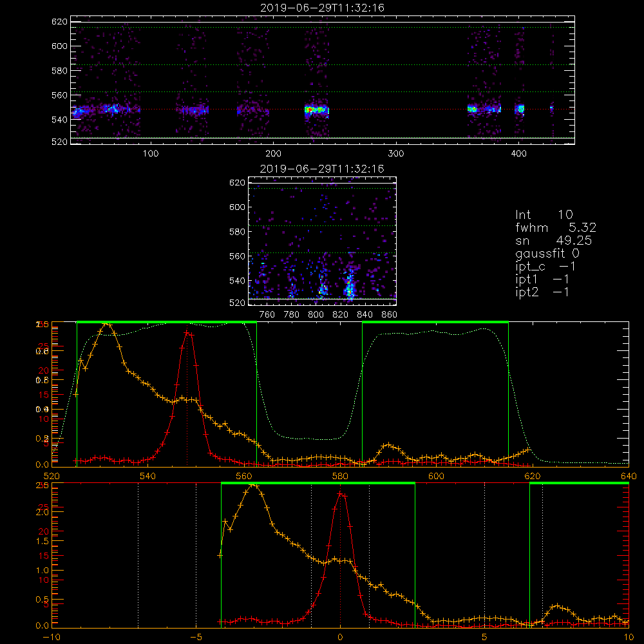This screenshot has height=644, width=644.
Task: Click x-axis label 300 on top spectrogram
Action: point(396,154)
